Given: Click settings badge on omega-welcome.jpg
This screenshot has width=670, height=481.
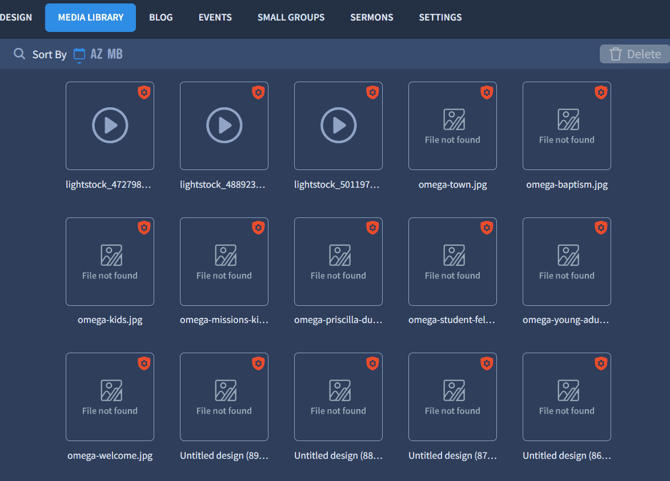Looking at the screenshot, I should [144, 363].
